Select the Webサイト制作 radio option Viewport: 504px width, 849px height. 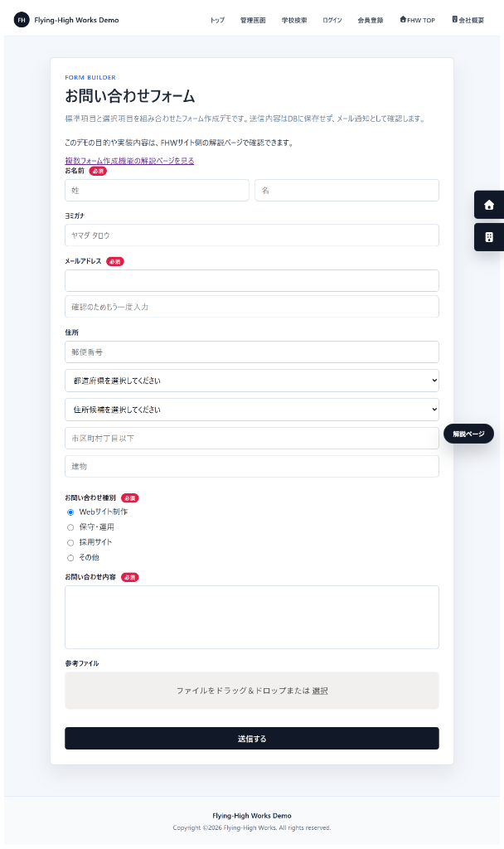click(x=70, y=512)
